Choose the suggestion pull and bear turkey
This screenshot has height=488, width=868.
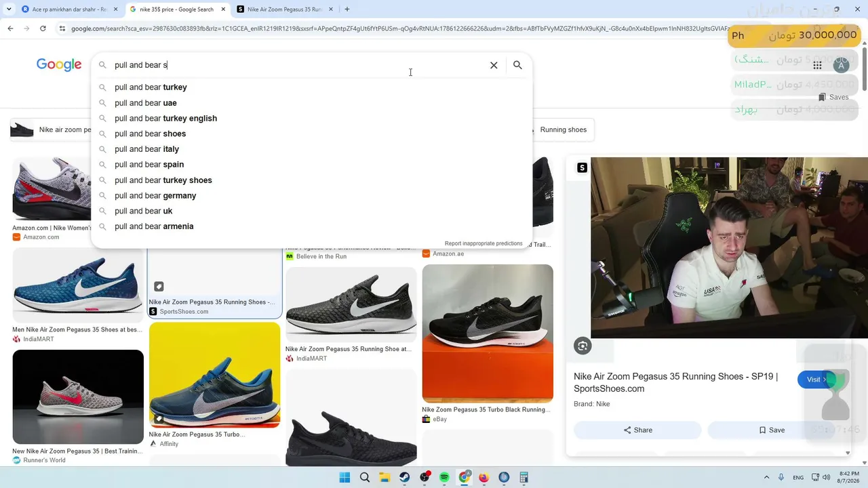(312, 87)
